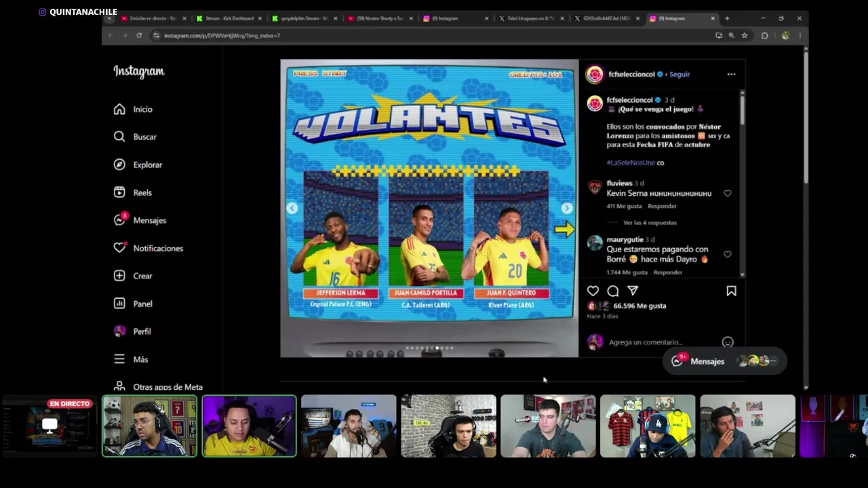The width and height of the screenshot is (868, 488).
Task: Open the browser profile avatar
Action: (x=785, y=35)
